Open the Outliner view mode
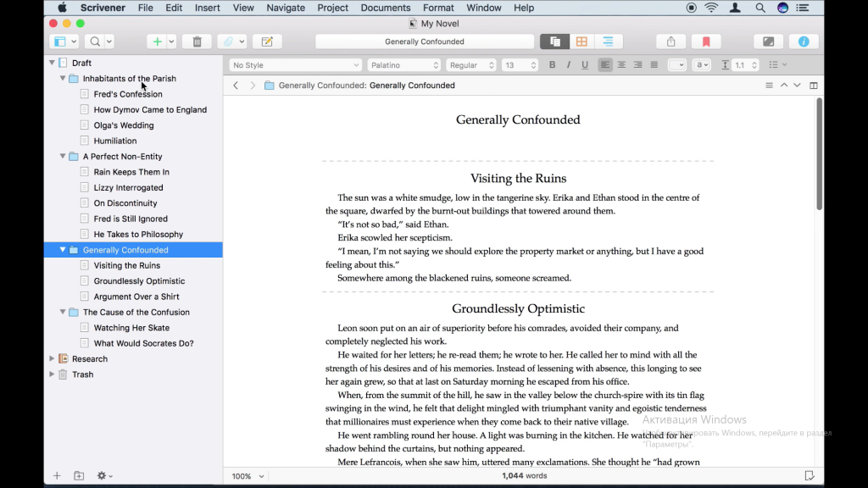Viewport: 868px width, 488px height. click(x=609, y=41)
